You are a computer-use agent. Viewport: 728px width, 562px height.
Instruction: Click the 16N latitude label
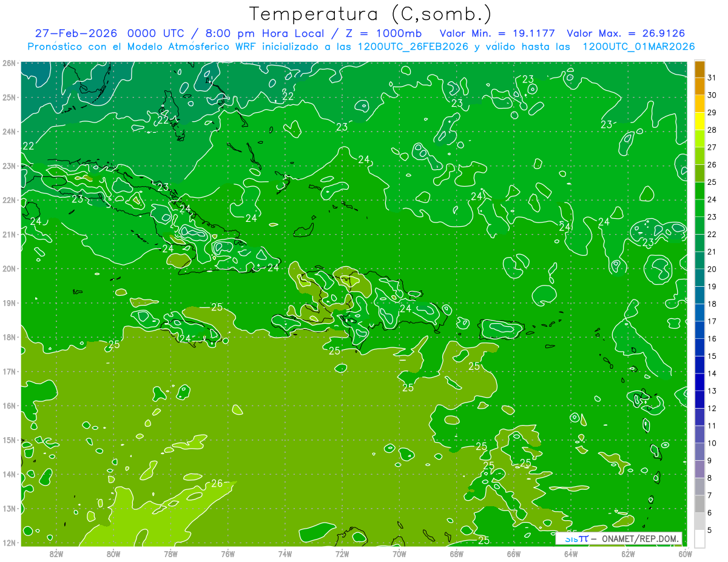pos(9,406)
